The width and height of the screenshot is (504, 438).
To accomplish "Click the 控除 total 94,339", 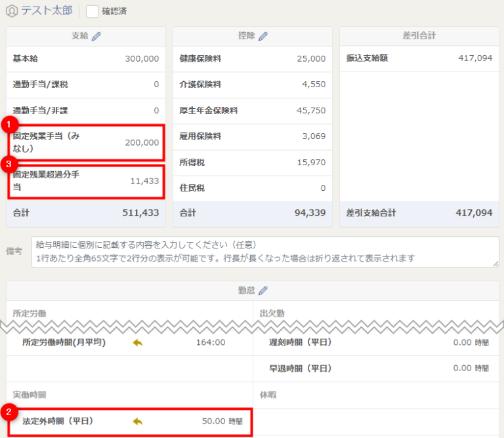I will tap(310, 212).
